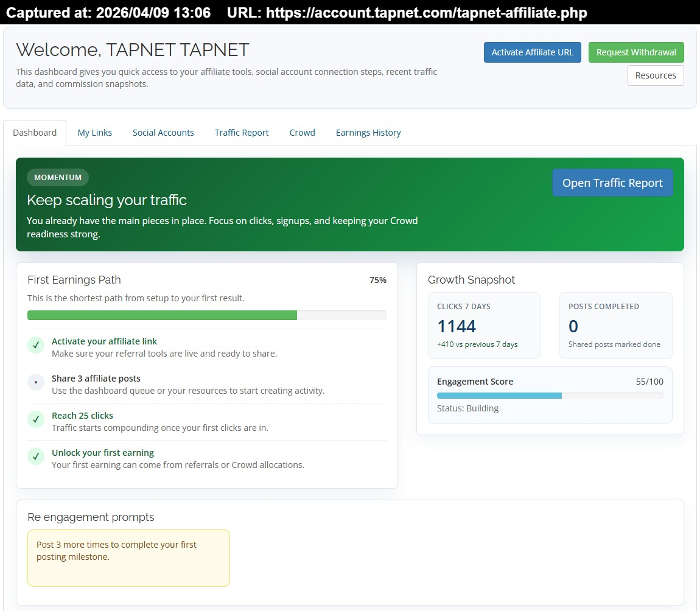Click the checkmark icon beside Reach 25 clicks

pyautogui.click(x=36, y=419)
